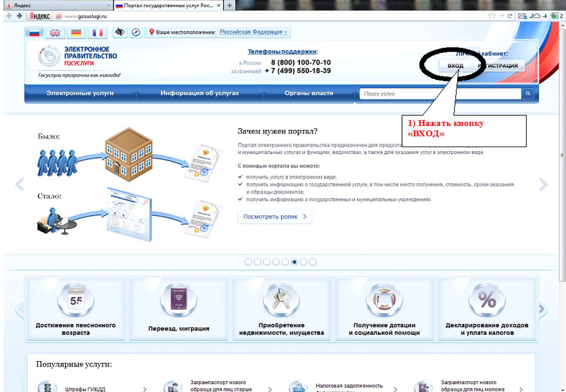
Task: Select the German flag language
Action: click(x=76, y=32)
